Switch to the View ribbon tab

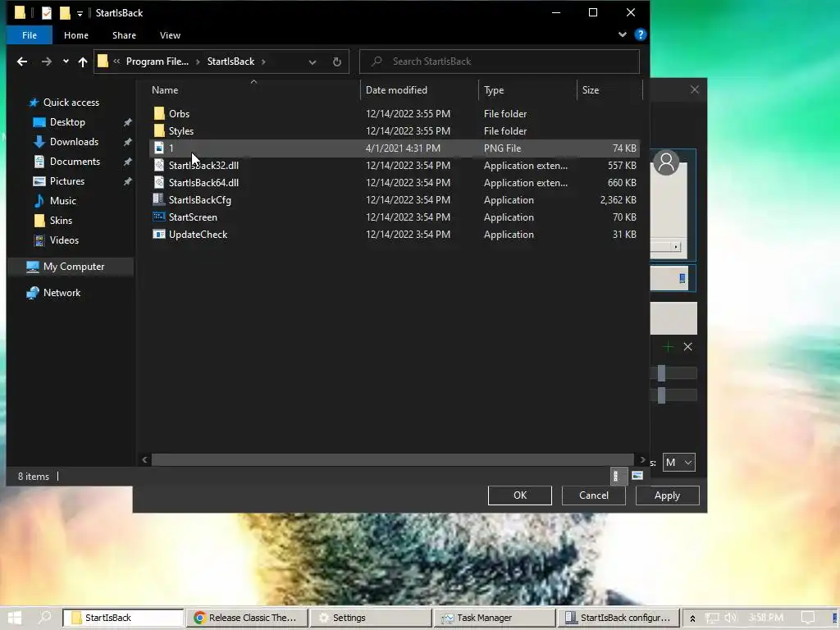[x=170, y=35]
